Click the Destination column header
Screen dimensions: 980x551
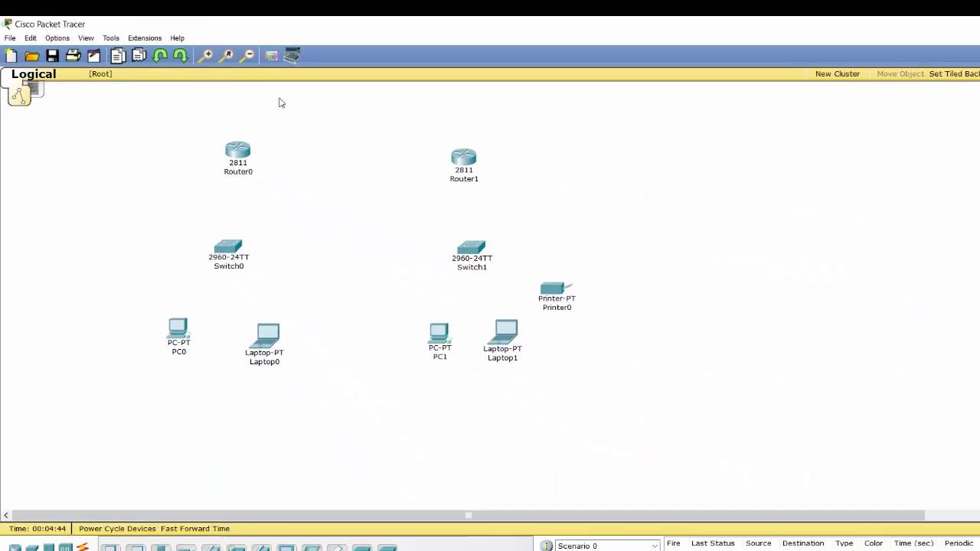pos(803,543)
